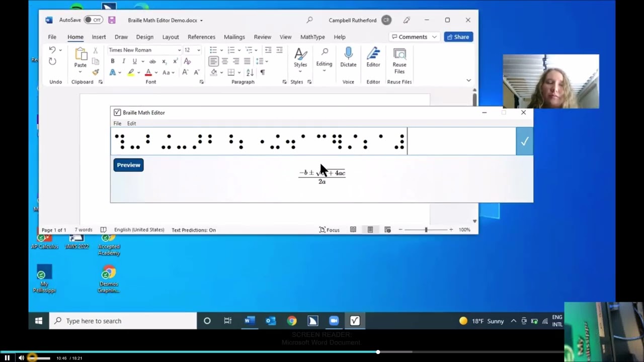
Task: Click the Paste clipboard icon
Action: click(80, 54)
